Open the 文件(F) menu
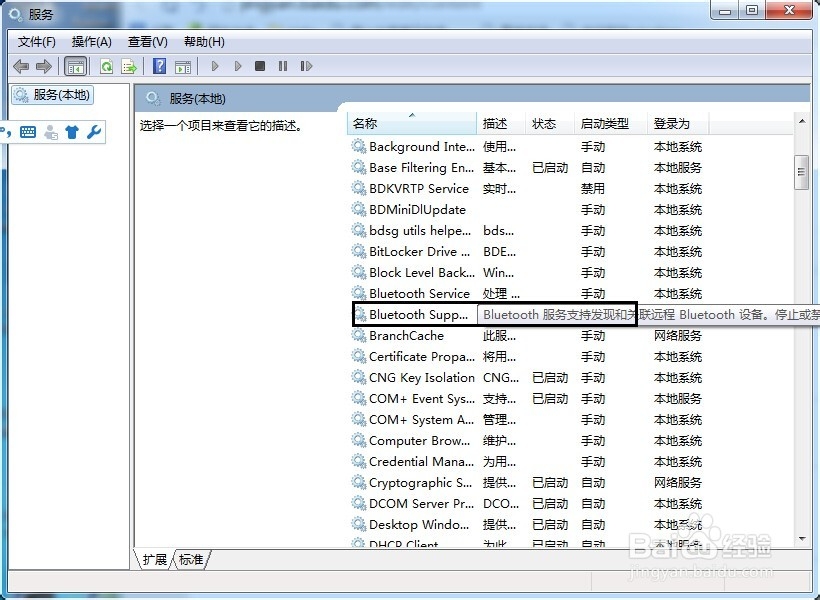Screen dimensions: 820x600 pos(37,41)
